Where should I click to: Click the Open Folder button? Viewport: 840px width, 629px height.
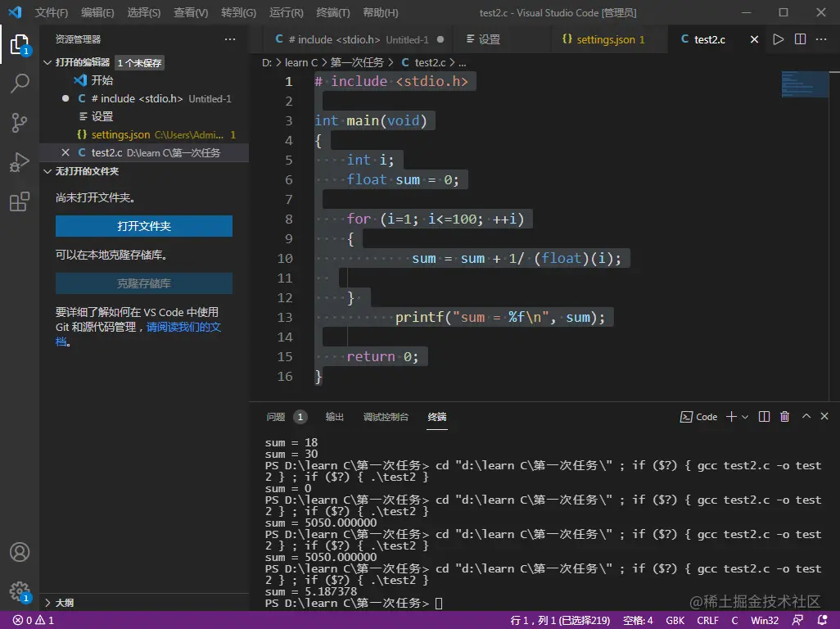144,226
